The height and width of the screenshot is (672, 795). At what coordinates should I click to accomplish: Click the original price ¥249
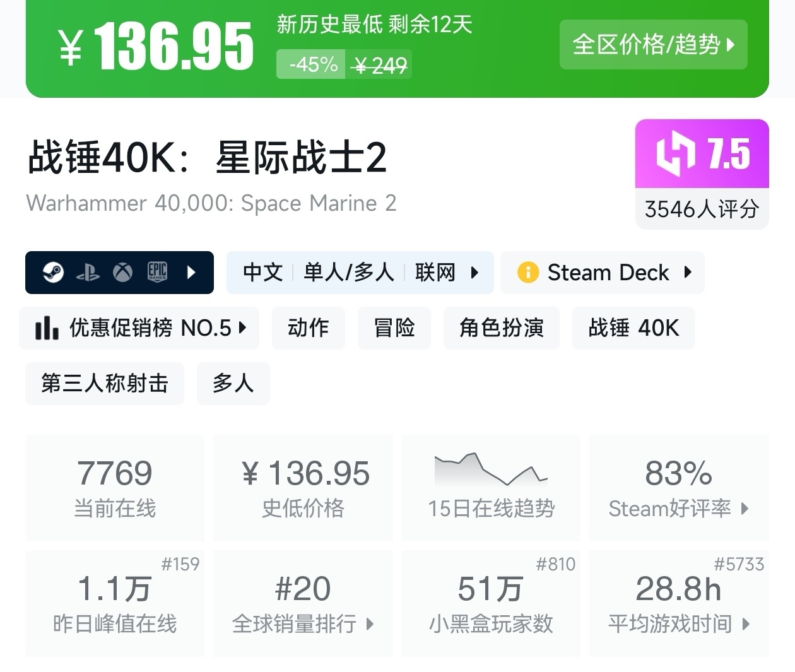coord(380,65)
